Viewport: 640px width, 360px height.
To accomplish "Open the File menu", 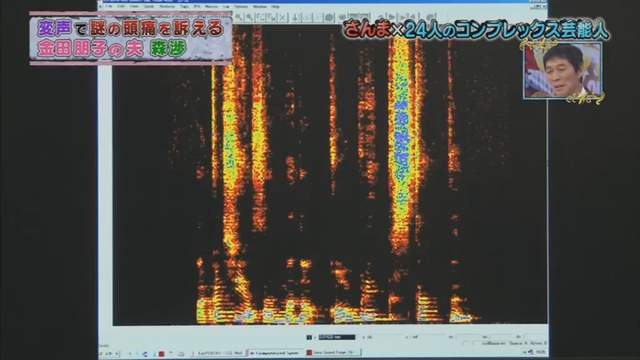I will [x=109, y=7].
